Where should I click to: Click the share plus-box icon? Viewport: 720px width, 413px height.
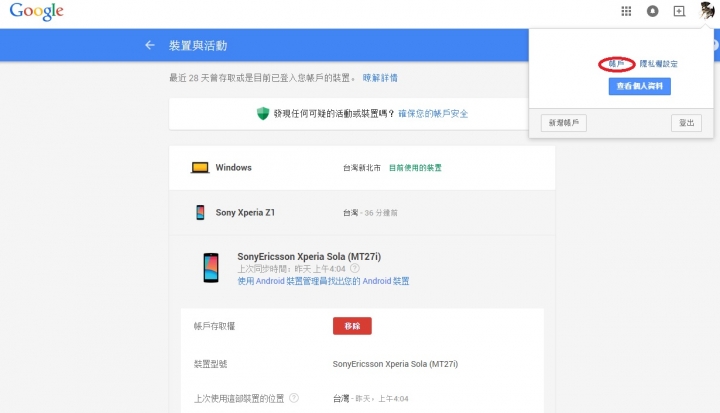(x=679, y=11)
